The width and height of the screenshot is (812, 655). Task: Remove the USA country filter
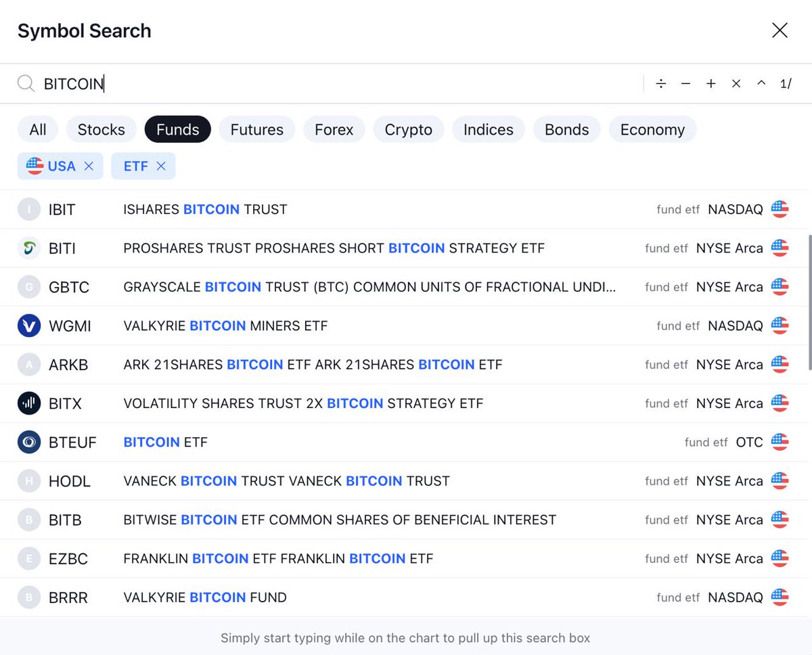89,166
